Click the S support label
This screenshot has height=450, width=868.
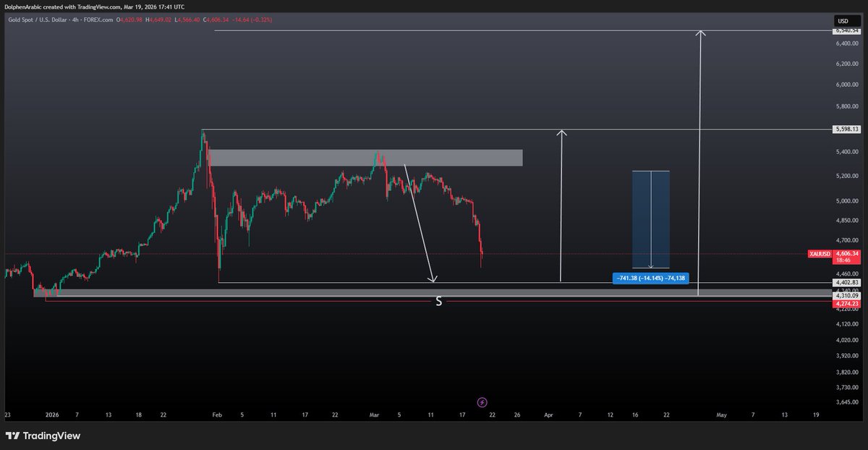pos(438,302)
